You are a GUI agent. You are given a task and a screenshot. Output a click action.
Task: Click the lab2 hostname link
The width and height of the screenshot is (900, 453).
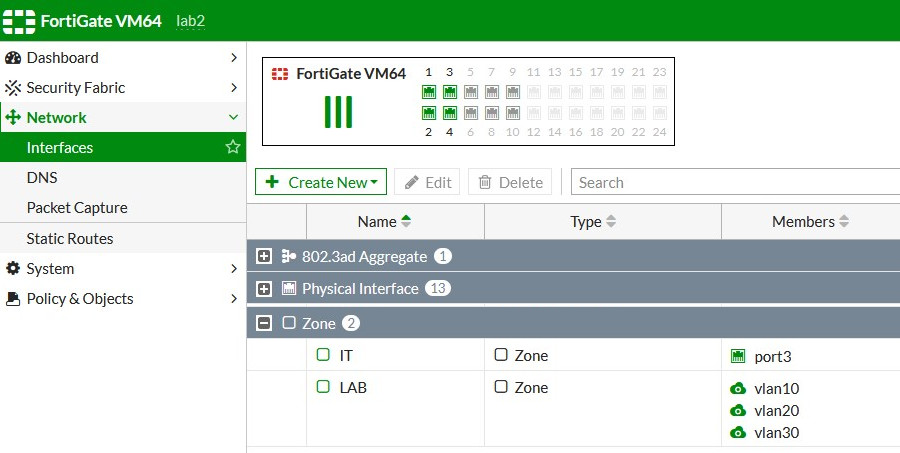(190, 22)
